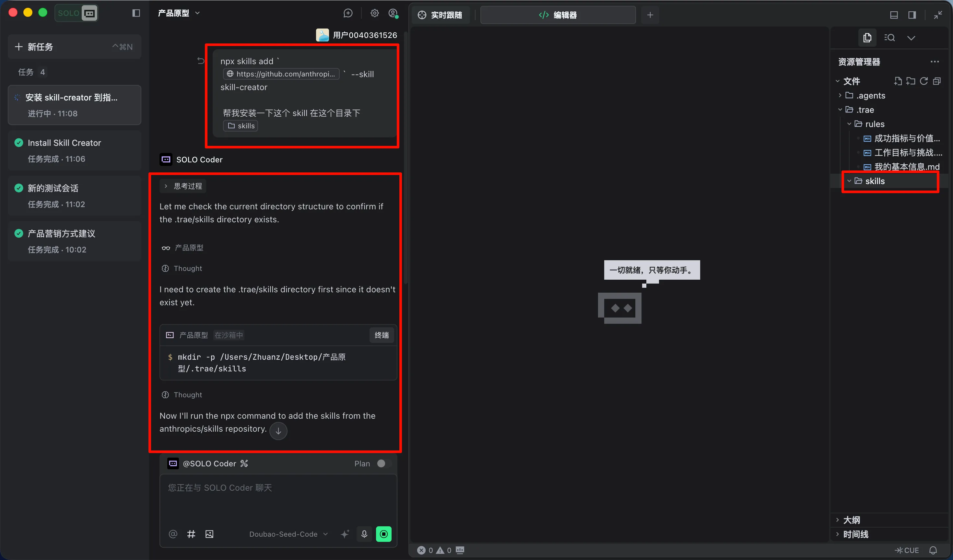Expand the .agents folder
Screen dimensions: 953x560
point(840,95)
